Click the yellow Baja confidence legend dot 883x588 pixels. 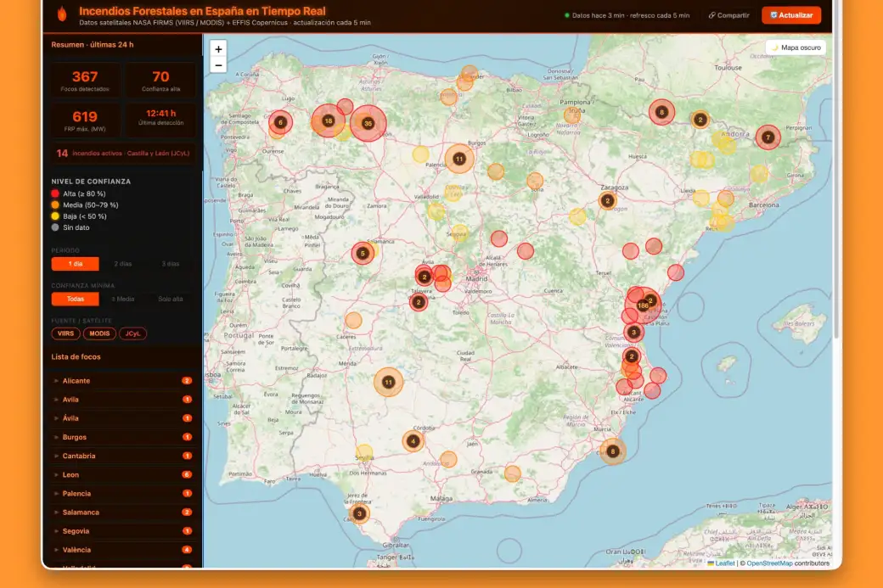[x=55, y=216]
